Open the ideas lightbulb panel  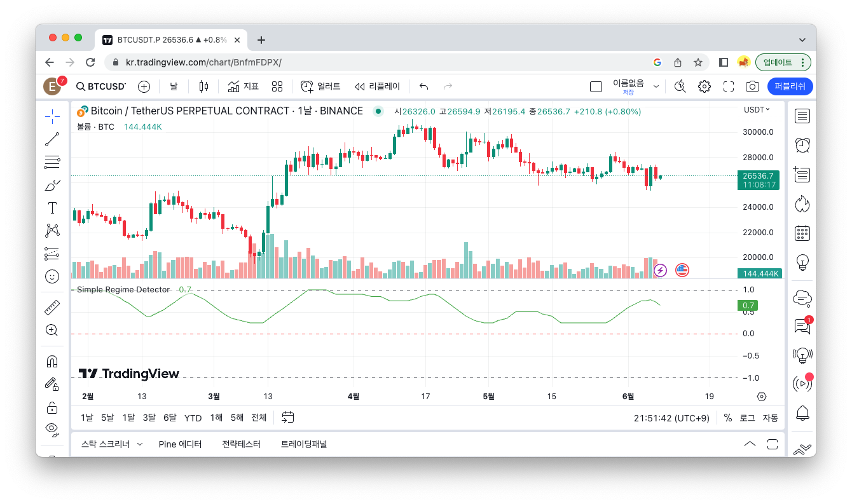tap(802, 261)
